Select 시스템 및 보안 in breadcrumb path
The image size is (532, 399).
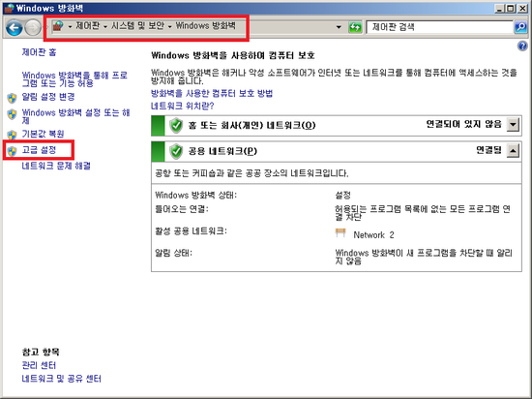click(x=137, y=25)
